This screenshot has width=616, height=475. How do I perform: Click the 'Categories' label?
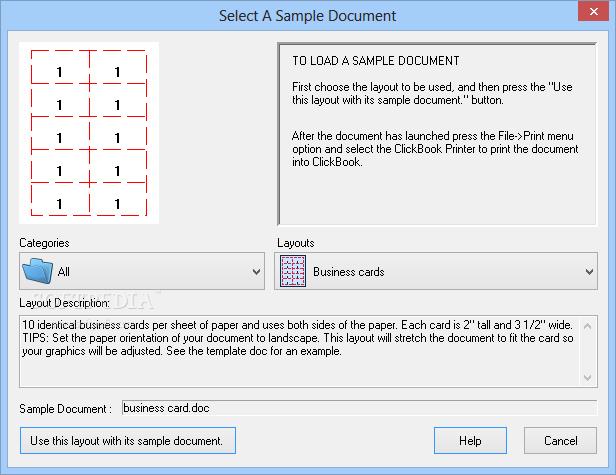tap(44, 243)
